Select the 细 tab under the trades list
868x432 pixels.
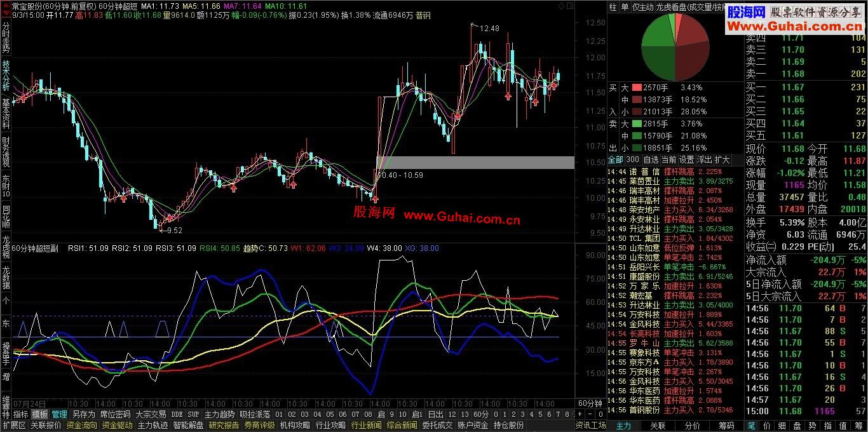coord(781,426)
